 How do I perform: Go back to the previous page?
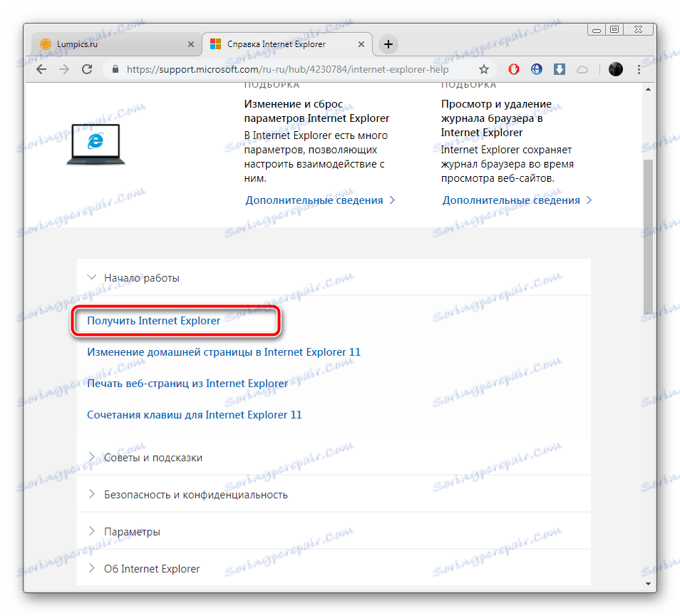click(41, 69)
